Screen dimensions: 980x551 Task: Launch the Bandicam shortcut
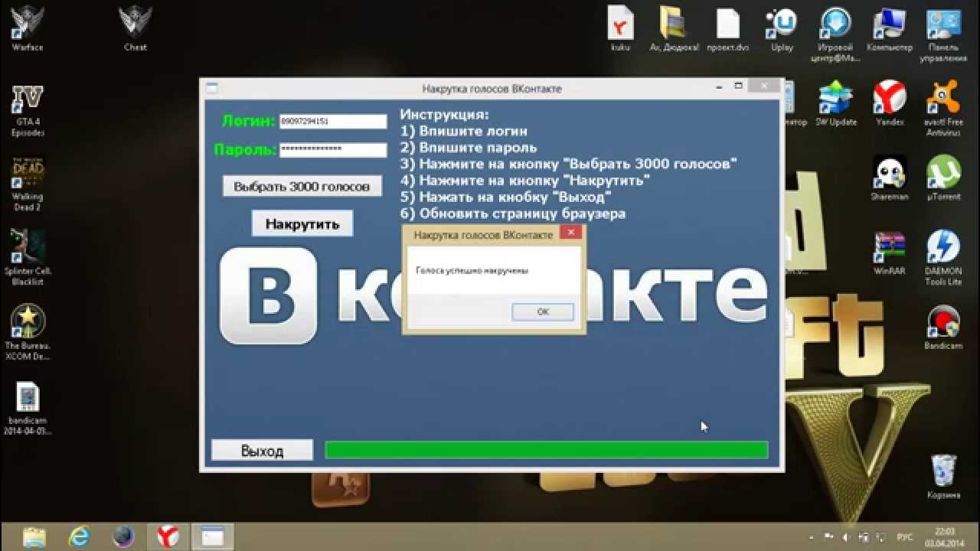click(943, 327)
